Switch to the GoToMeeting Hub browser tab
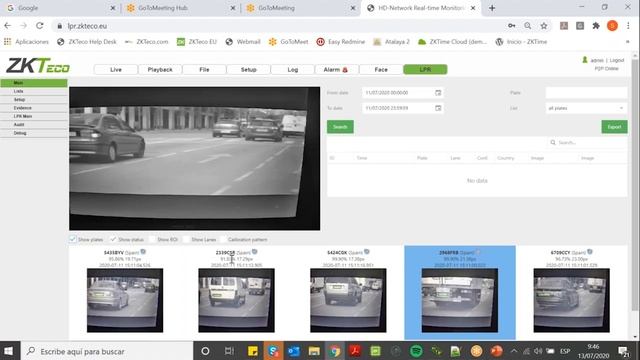 click(x=180, y=8)
